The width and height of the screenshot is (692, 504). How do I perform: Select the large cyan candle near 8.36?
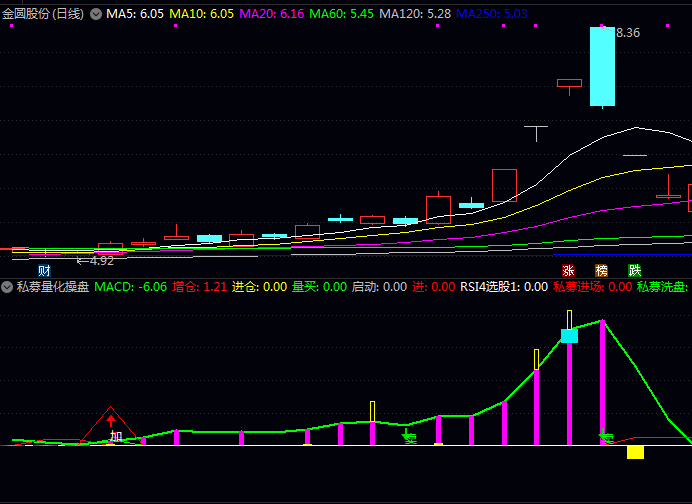click(602, 66)
